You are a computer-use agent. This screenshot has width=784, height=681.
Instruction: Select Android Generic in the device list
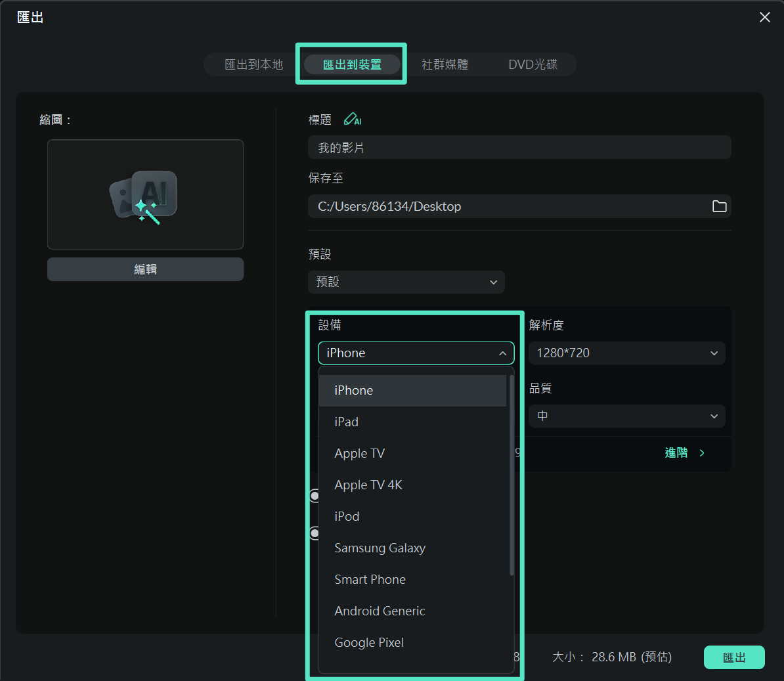pos(412,611)
